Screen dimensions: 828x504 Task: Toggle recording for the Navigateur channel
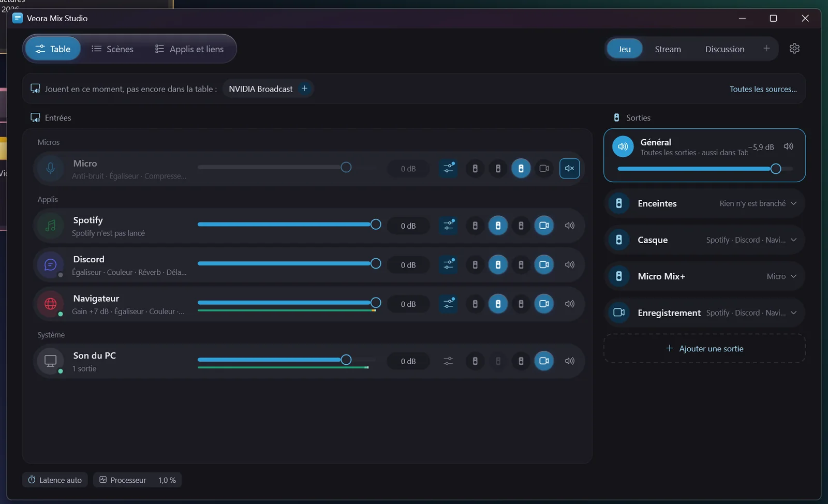click(544, 304)
